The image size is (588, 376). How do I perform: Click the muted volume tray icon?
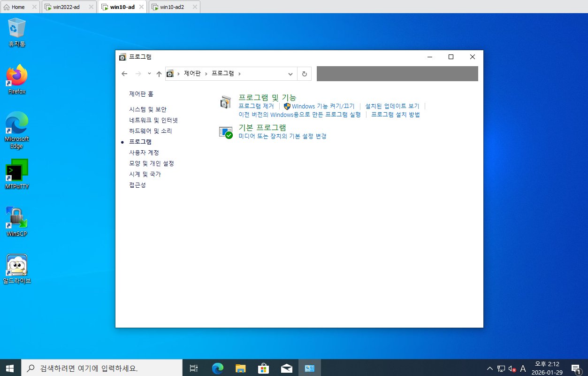[x=512, y=368]
